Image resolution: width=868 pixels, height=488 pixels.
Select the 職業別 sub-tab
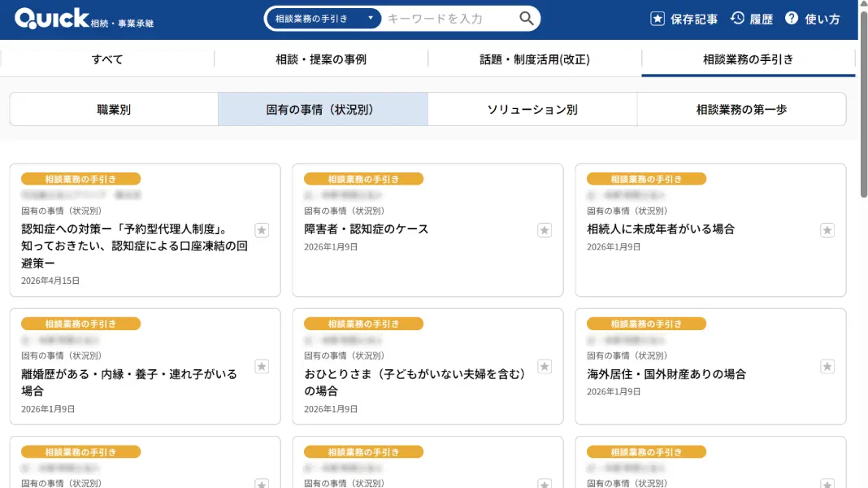point(114,109)
